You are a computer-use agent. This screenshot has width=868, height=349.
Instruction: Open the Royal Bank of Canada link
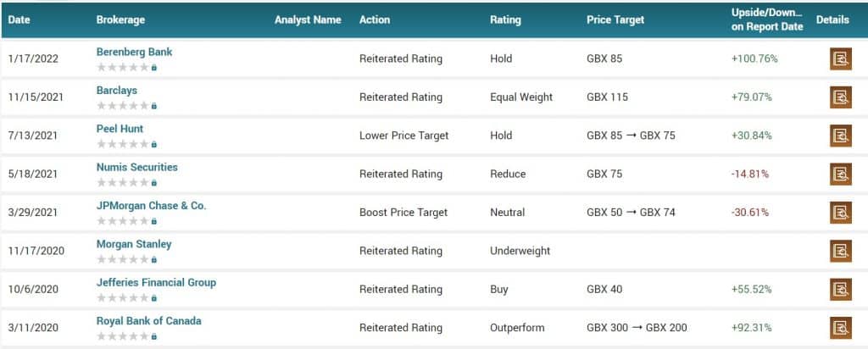149,321
